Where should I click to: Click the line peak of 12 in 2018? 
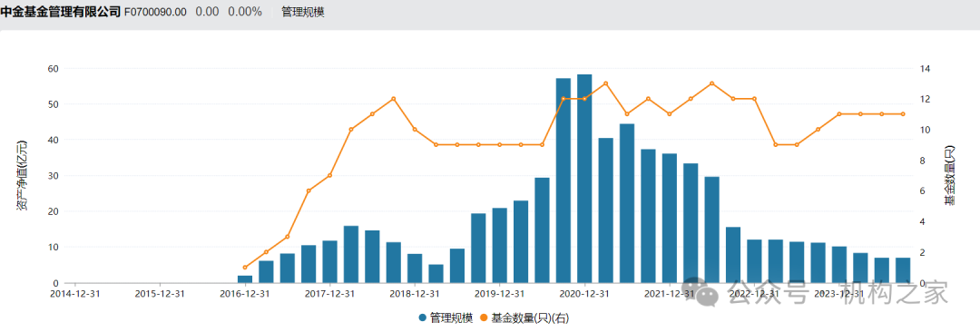coord(393,99)
